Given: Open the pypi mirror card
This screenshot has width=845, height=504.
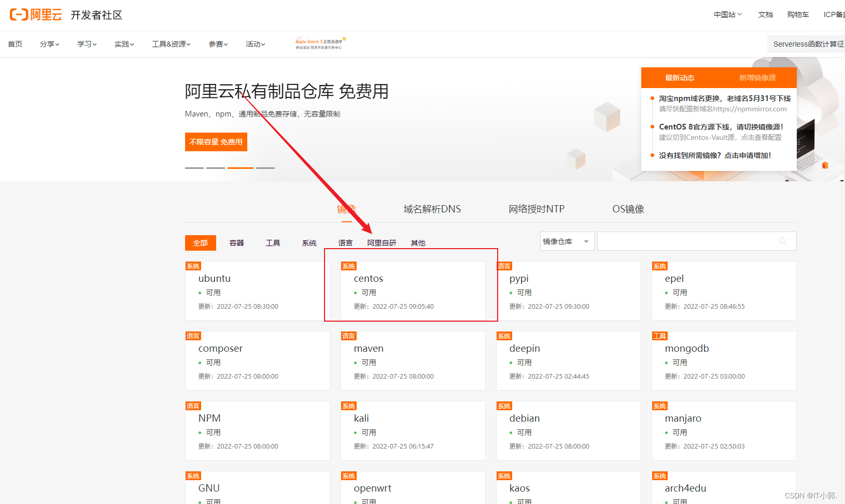Looking at the screenshot, I should click(569, 291).
